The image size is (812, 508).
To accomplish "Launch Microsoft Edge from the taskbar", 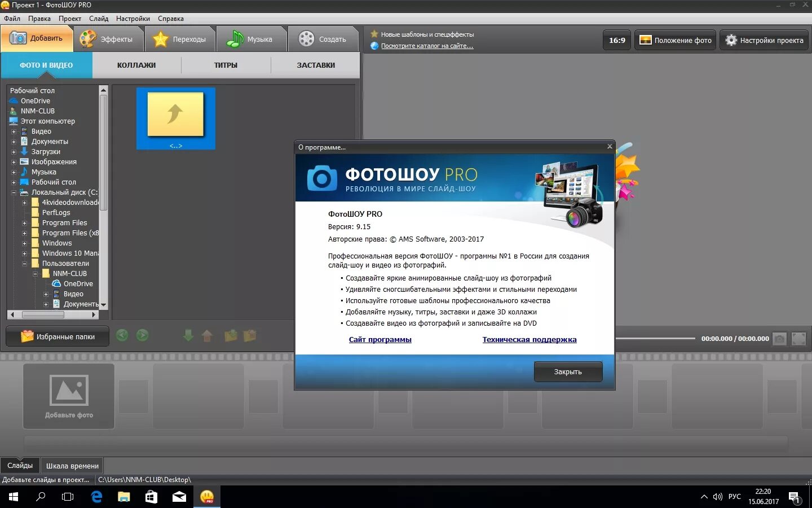I will pos(96,497).
